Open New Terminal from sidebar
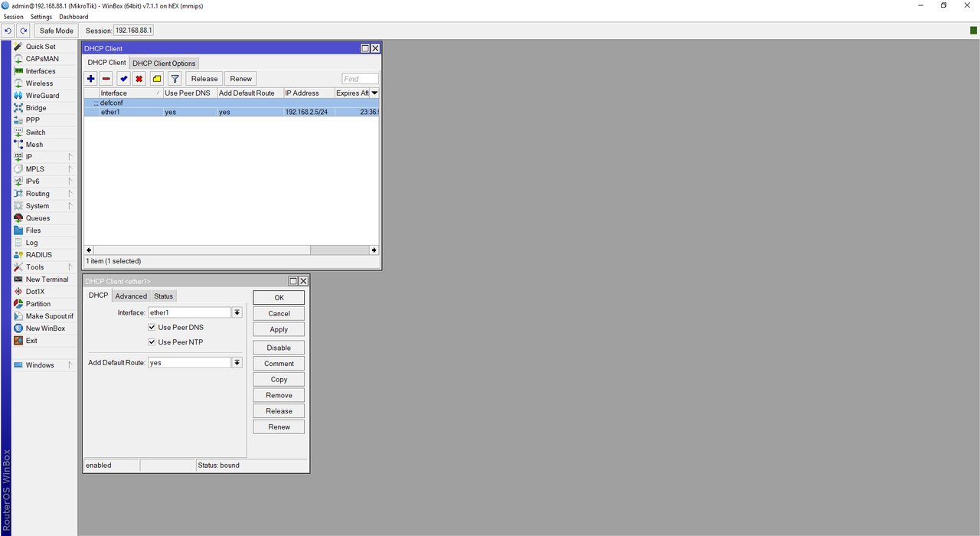This screenshot has height=536, width=980. [x=47, y=279]
